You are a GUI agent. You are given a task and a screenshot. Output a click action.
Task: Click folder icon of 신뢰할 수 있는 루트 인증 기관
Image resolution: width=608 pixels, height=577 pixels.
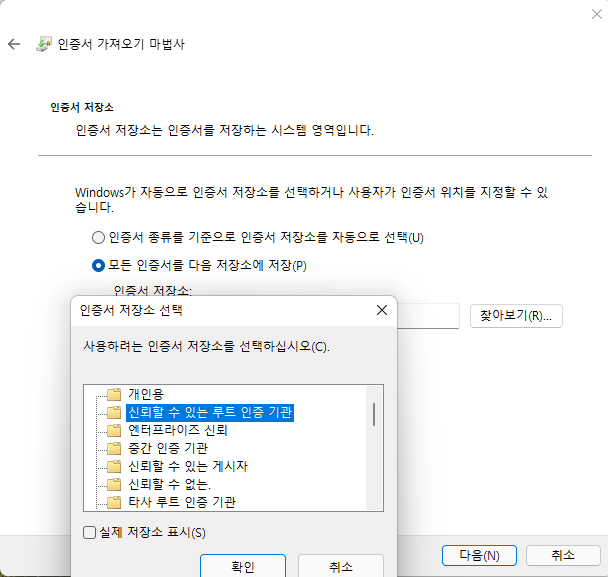click(114, 412)
